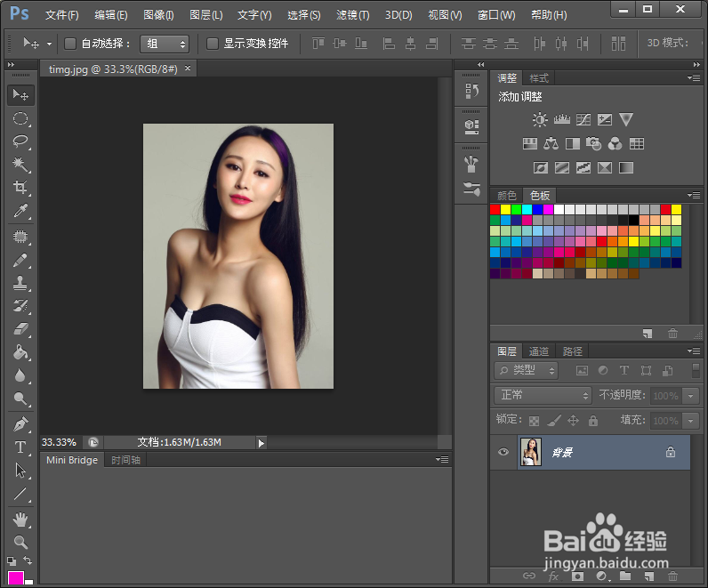Open the 填充 fill slider arrow
The height and width of the screenshot is (588, 708).
coord(690,421)
